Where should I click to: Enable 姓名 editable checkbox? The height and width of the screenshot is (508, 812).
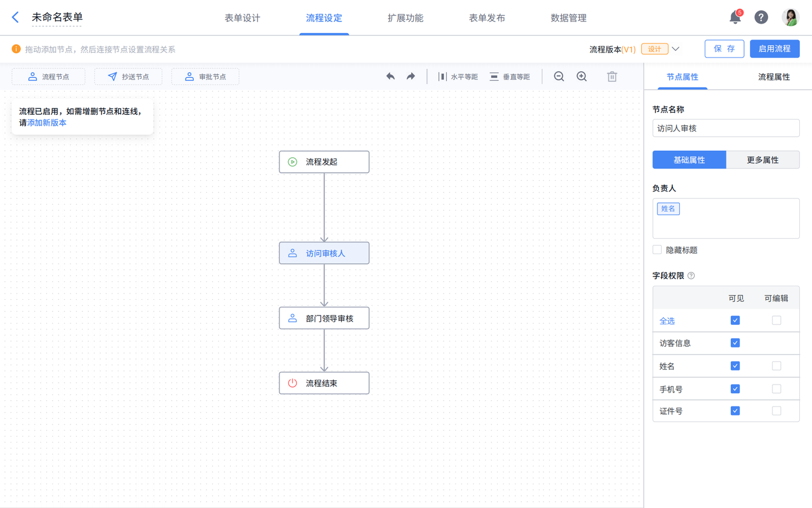(x=777, y=366)
